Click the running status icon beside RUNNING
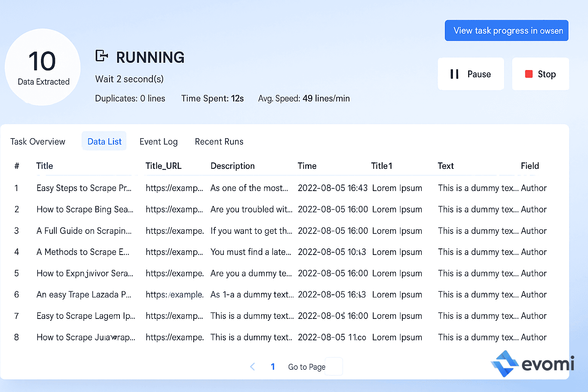The width and height of the screenshot is (588, 392). [x=101, y=56]
